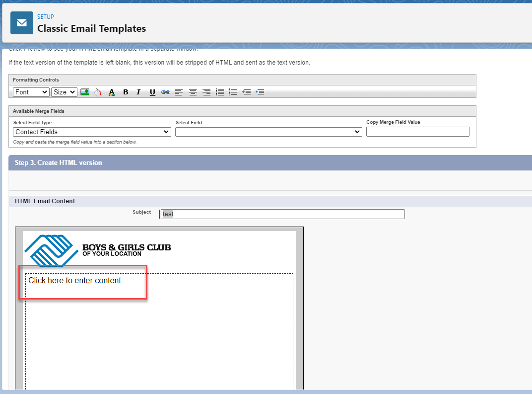The image size is (532, 394).
Task: Expand the Select Field dropdown
Action: coord(268,131)
